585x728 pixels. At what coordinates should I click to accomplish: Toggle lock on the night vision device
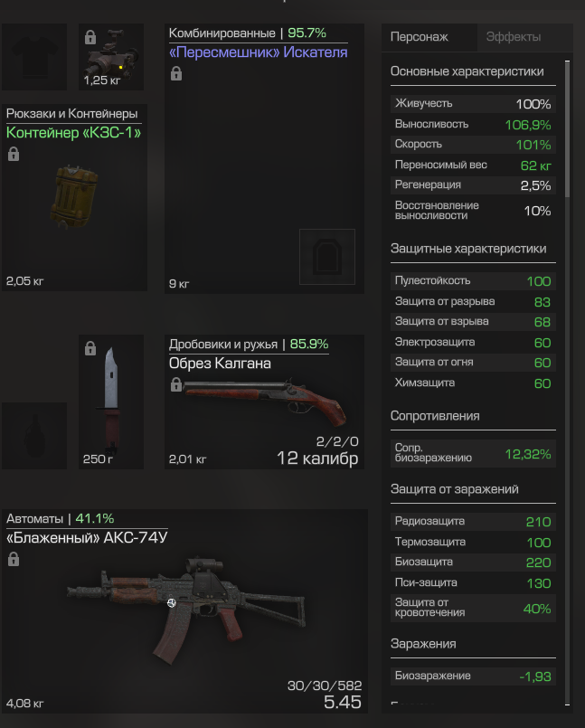point(90,37)
